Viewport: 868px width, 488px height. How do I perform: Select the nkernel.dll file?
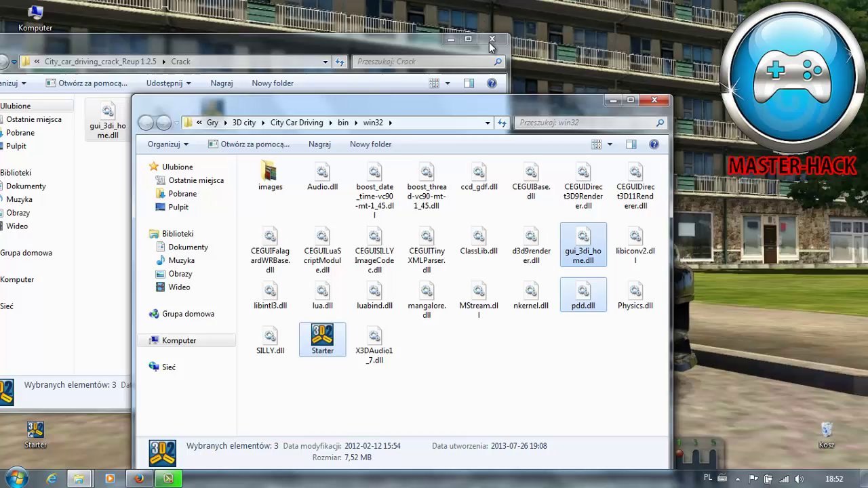point(531,296)
